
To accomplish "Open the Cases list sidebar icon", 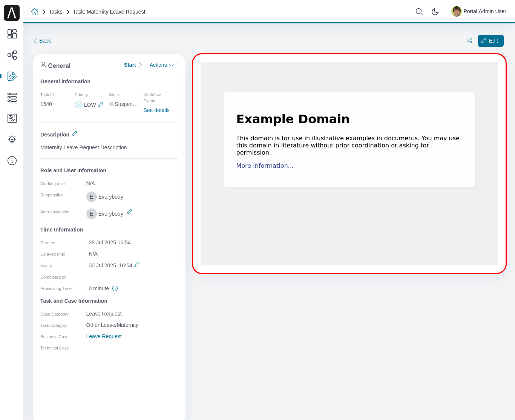I will coord(12,97).
